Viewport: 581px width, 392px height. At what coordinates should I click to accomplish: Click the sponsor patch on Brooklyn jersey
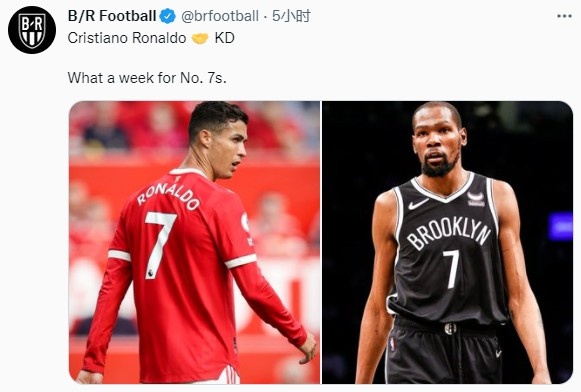[475, 199]
